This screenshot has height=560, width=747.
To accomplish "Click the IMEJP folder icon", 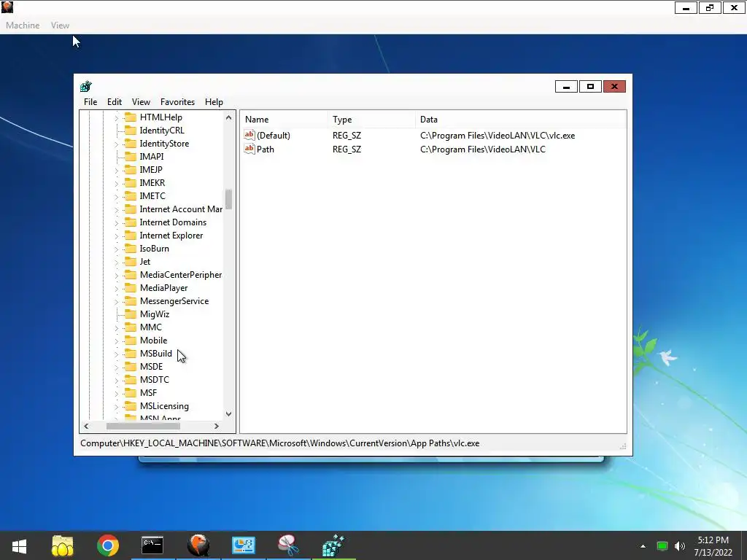I will [131, 169].
